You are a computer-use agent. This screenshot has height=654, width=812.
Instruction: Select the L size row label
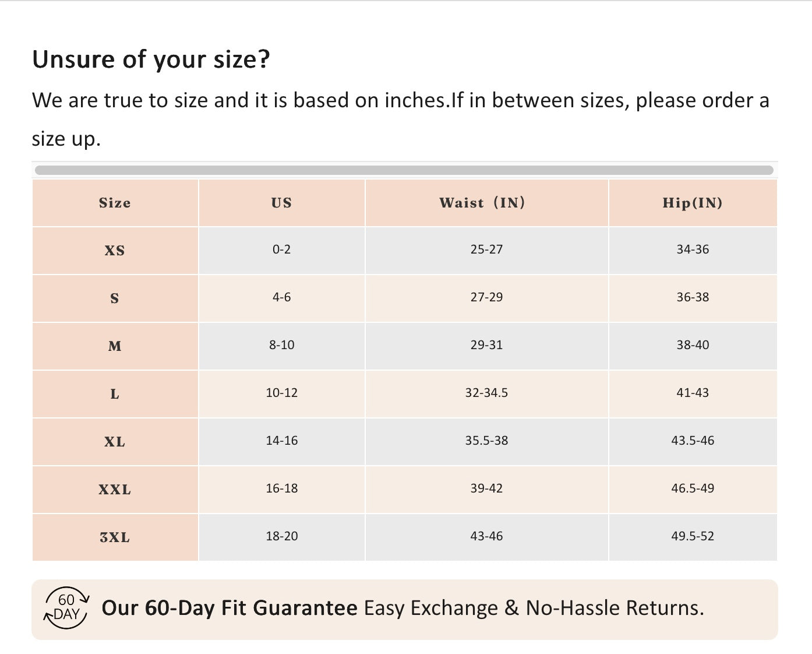point(115,394)
